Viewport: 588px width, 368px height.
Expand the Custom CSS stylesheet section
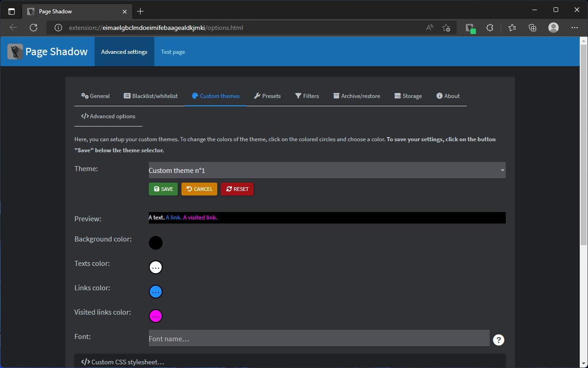click(x=290, y=362)
